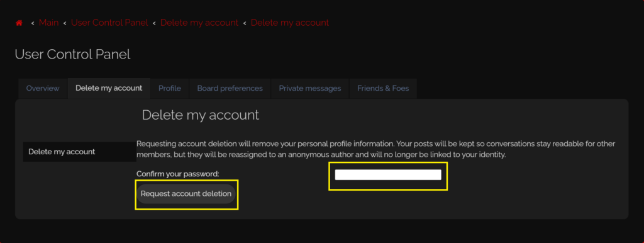Open the Board preferences tab
The image size is (644, 243).
(230, 88)
